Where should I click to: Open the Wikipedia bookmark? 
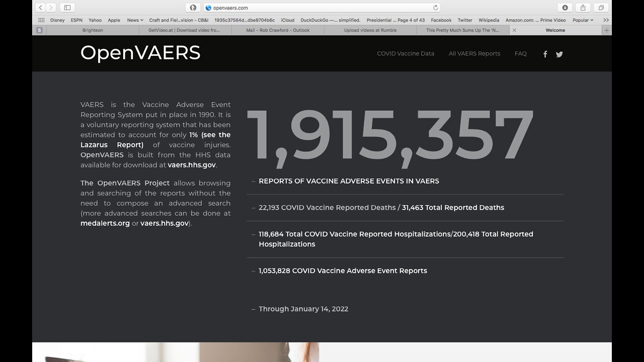489,20
